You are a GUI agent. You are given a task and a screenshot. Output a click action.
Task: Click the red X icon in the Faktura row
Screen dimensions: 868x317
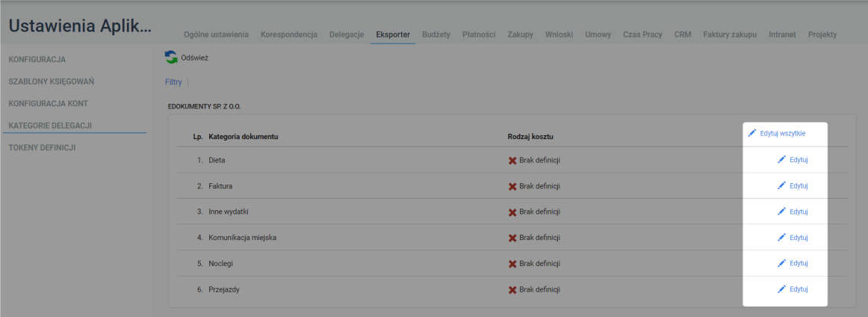click(512, 187)
